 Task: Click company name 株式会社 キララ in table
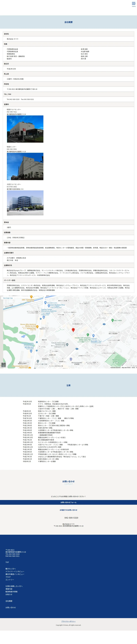click(x=12, y=39)
